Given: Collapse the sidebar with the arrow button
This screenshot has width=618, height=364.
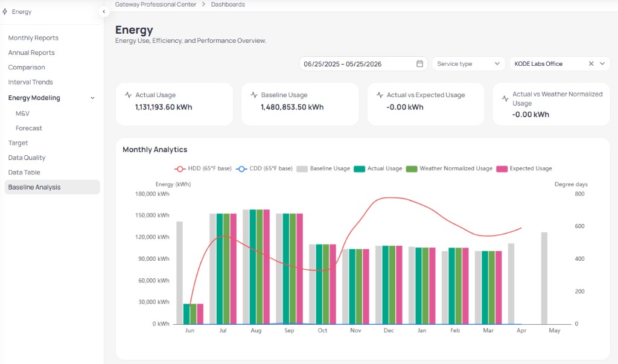Looking at the screenshot, I should pyautogui.click(x=104, y=11).
